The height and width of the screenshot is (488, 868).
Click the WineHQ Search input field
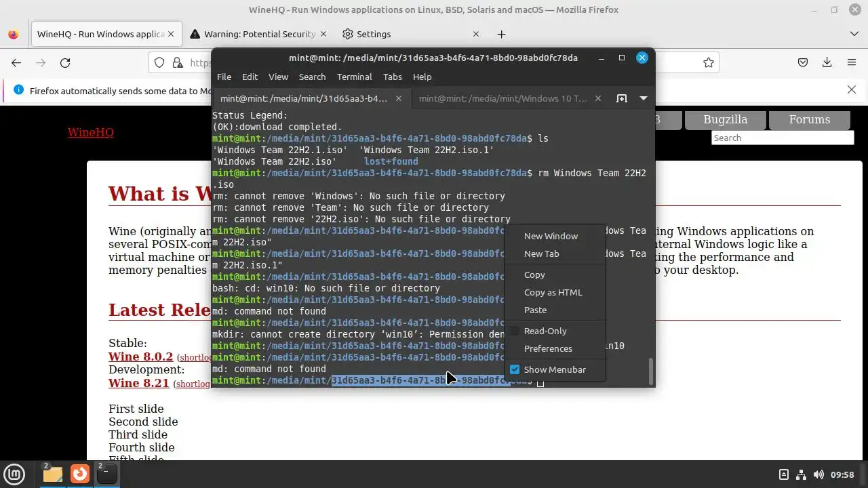pyautogui.click(x=783, y=138)
